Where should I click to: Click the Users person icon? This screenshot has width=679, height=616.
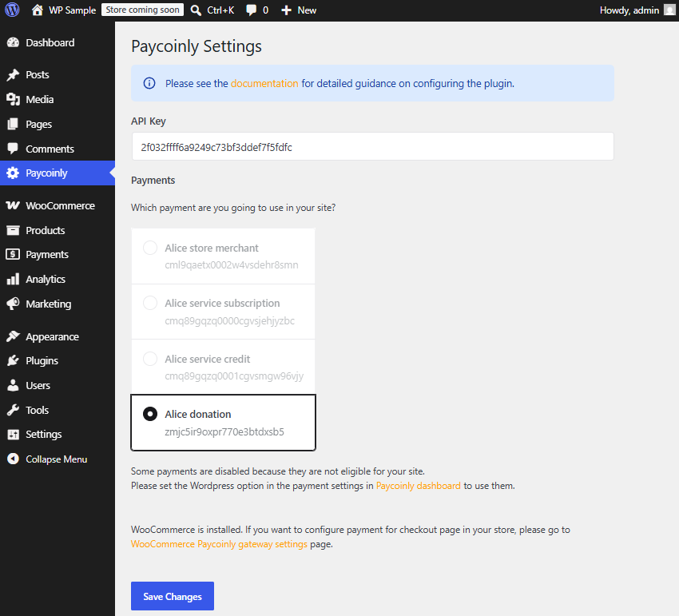click(13, 385)
